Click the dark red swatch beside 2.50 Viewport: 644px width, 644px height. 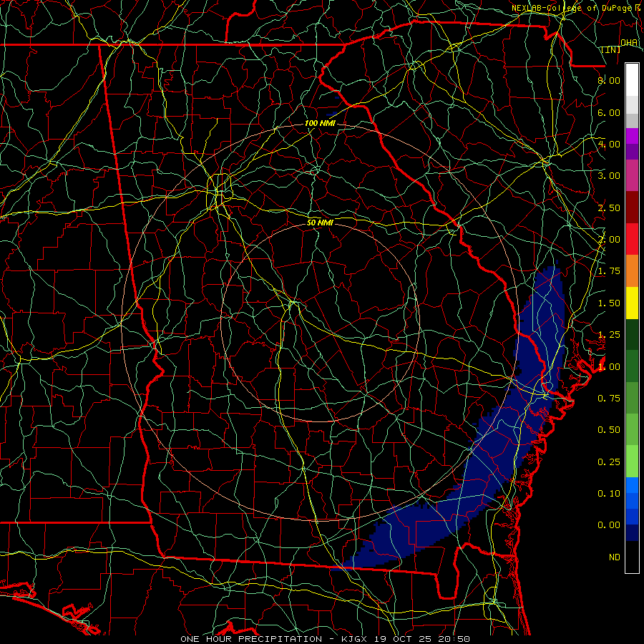click(x=632, y=208)
